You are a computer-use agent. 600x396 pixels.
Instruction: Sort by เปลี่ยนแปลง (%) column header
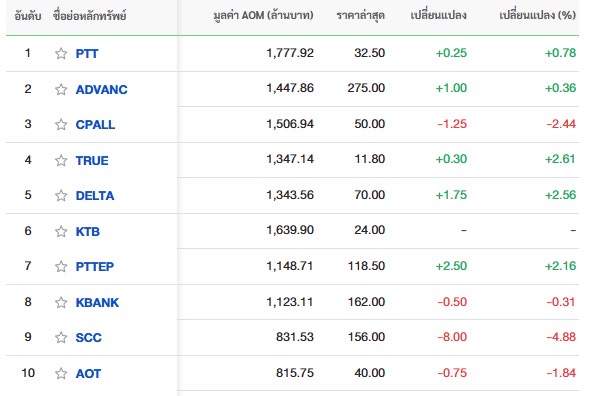click(x=537, y=15)
